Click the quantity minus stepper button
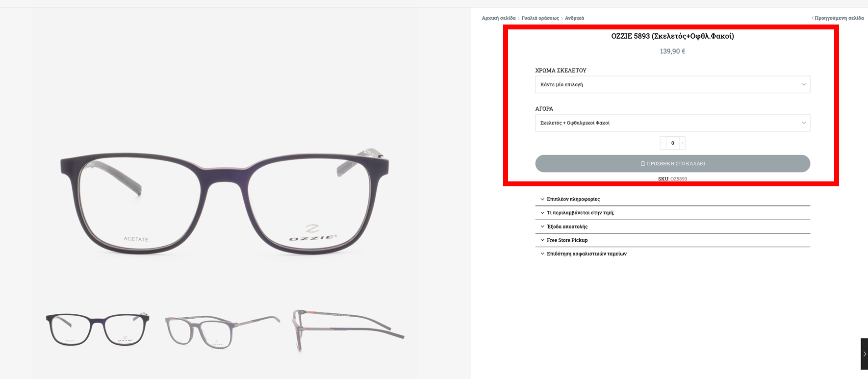Viewport: 868px width, 379px height. tap(663, 143)
